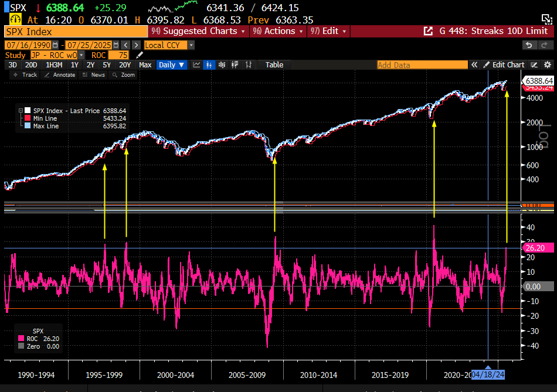The image size is (557, 392).
Task: Shift date range backward with left arrow
Action: point(125,45)
